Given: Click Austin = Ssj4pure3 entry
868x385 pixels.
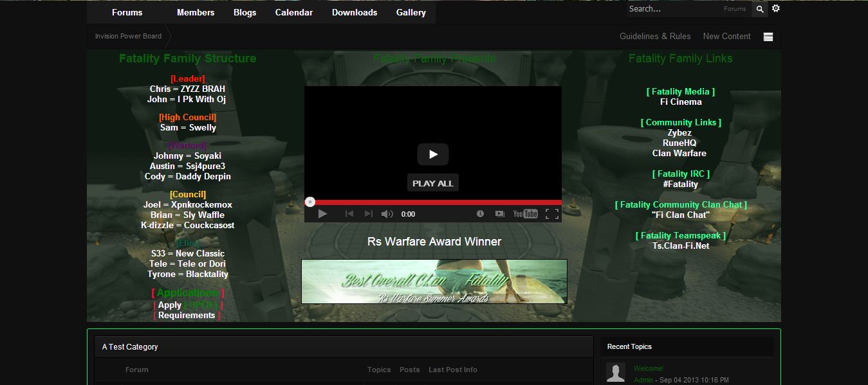Looking at the screenshot, I should pyautogui.click(x=187, y=166).
